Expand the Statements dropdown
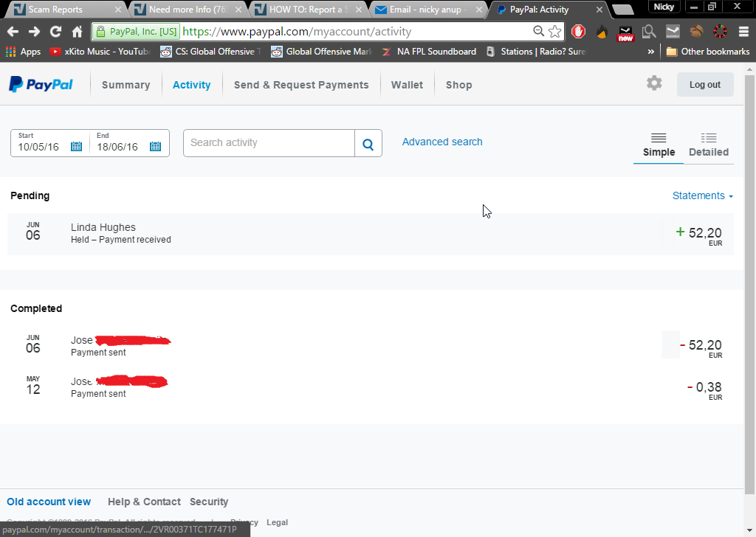 702,195
